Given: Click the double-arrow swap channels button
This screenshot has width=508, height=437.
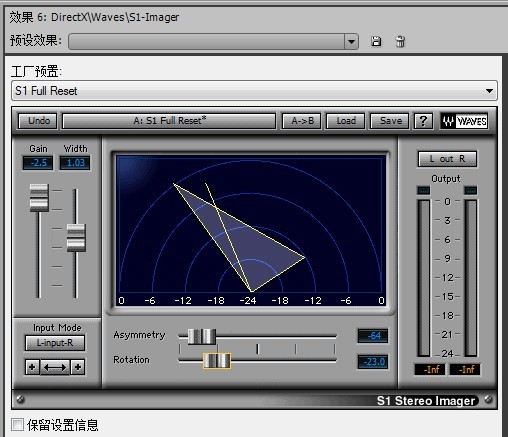Looking at the screenshot, I should [55, 367].
